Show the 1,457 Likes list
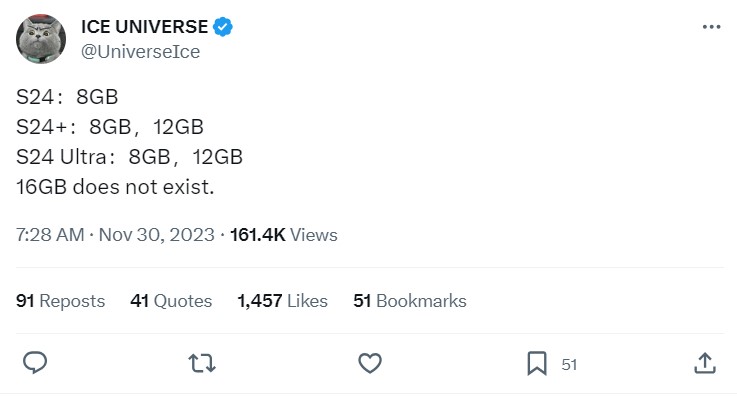The width and height of the screenshot is (737, 406). point(282,301)
